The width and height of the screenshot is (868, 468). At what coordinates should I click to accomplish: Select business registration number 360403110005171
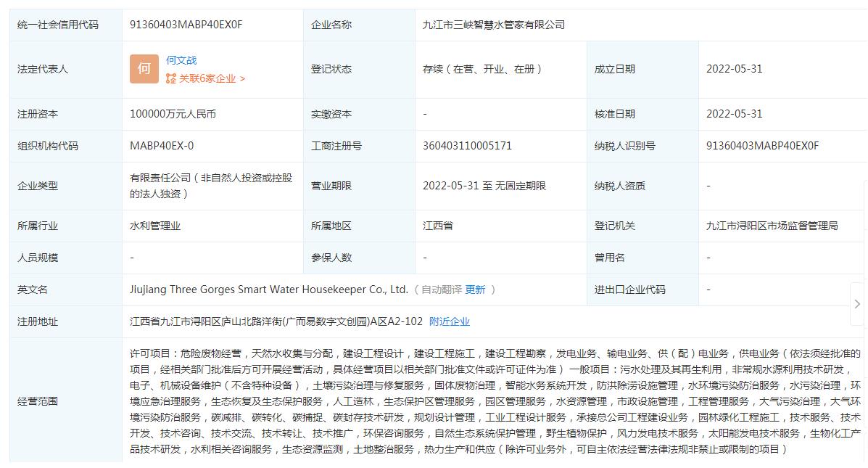coord(467,146)
